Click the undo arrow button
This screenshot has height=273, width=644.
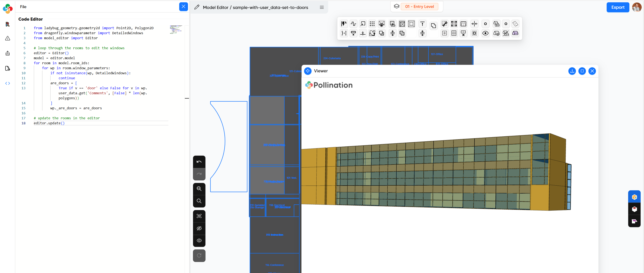pos(199,162)
